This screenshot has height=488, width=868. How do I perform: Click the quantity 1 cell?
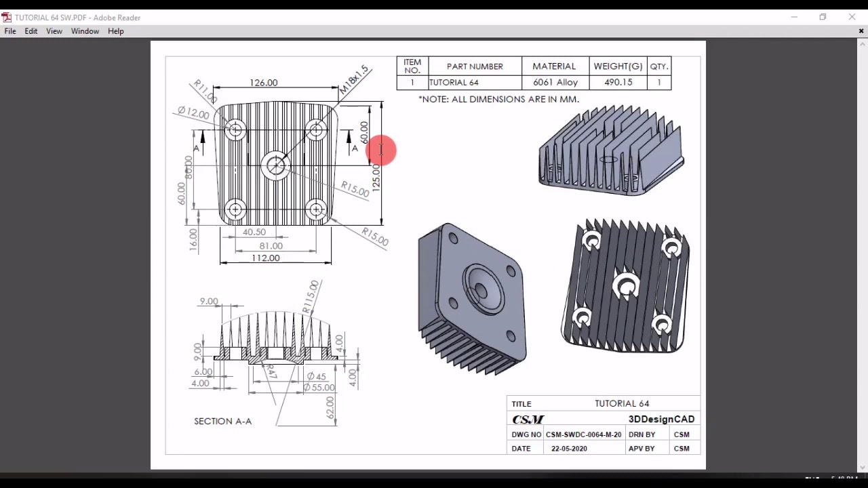[658, 83]
